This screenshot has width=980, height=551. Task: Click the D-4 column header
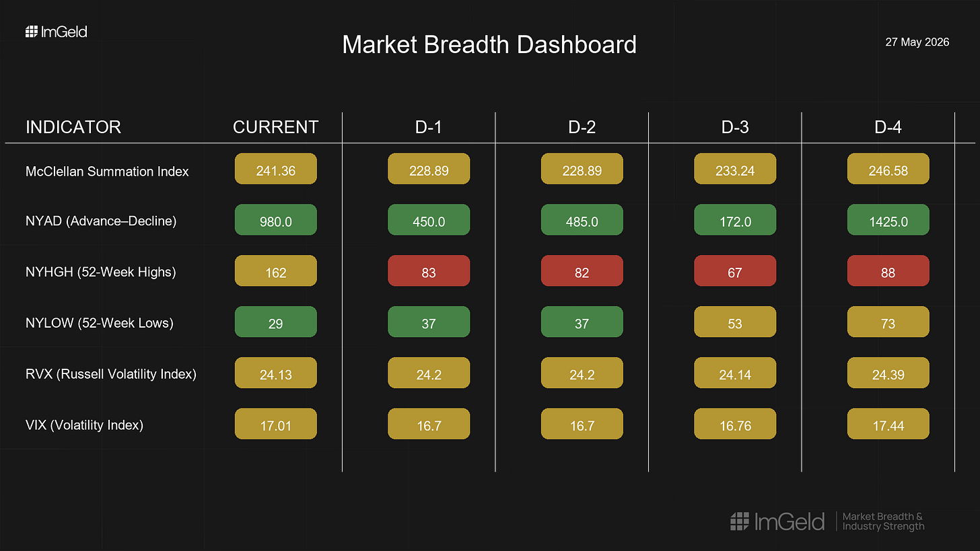click(888, 127)
